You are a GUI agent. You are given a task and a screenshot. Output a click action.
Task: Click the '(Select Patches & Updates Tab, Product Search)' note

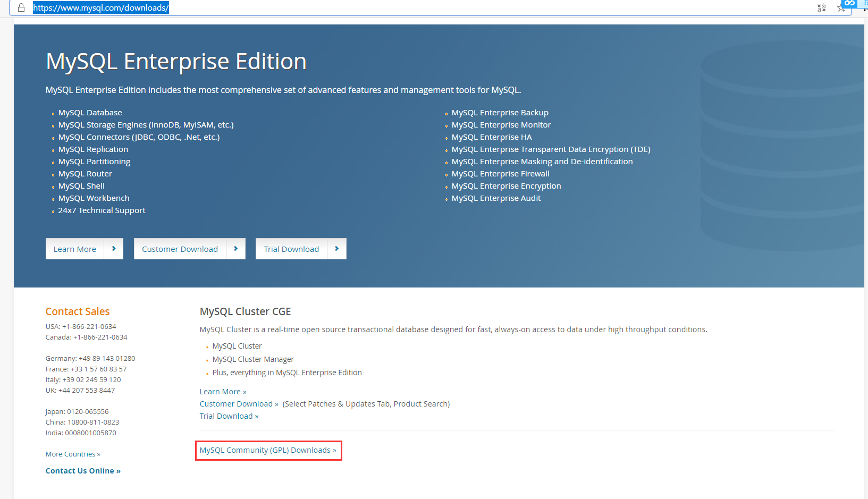[366, 404]
